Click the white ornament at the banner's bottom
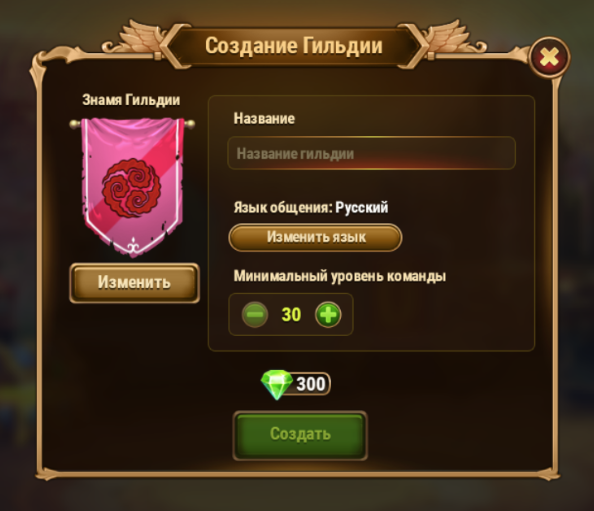594x511 pixels. [x=133, y=247]
